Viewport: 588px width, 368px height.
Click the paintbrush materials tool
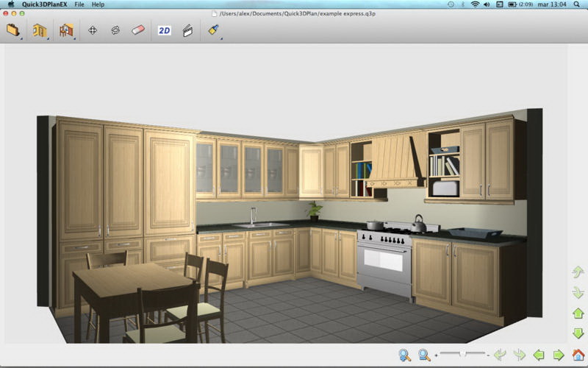[x=213, y=30]
